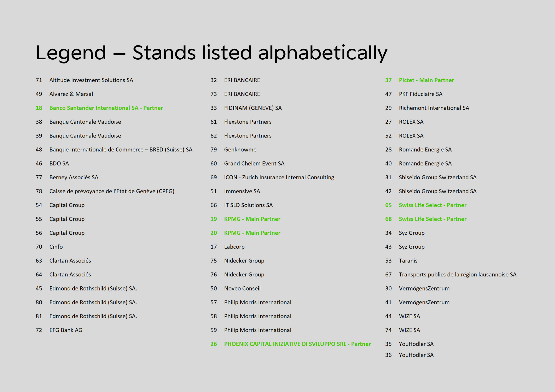Select the Altitude Investment Solutions SA entry
Image resolution: width=555 pixels, height=392 pixels.
point(91,80)
